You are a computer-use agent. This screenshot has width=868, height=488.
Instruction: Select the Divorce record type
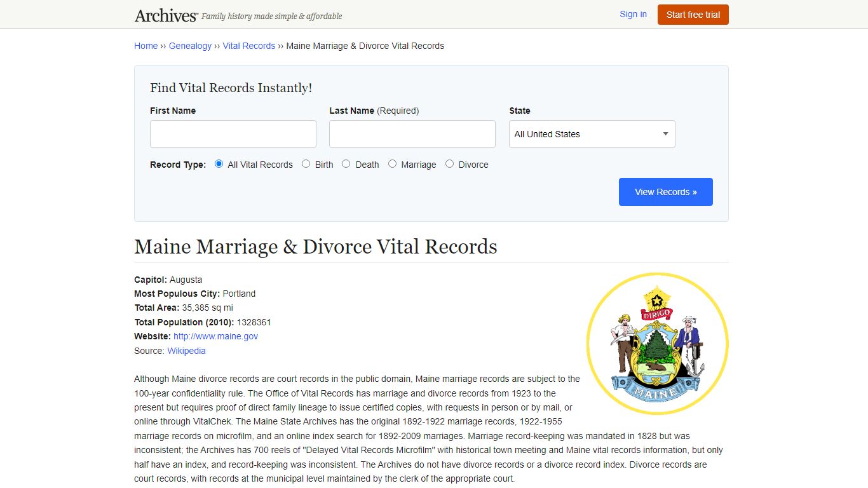(450, 164)
